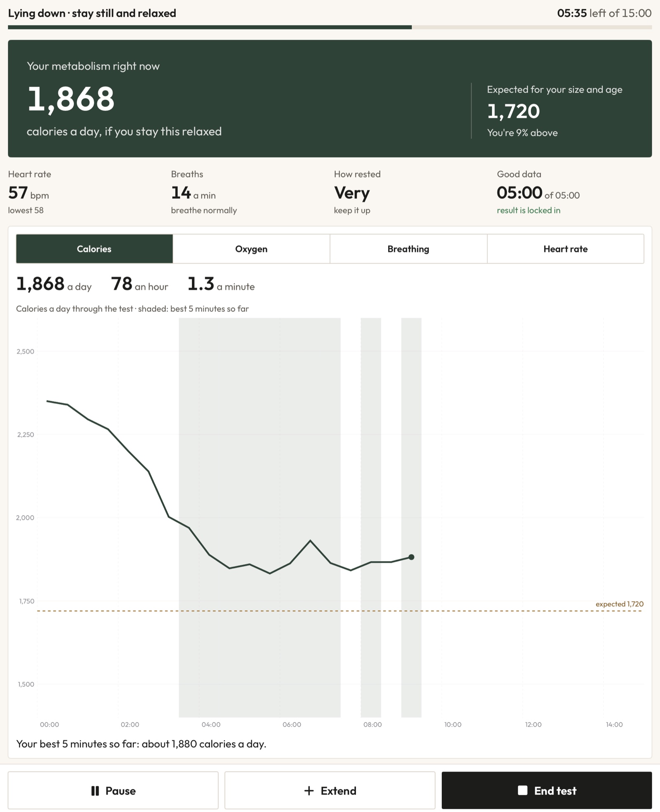Click the current data point dot on chart
660x812 pixels.
[411, 557]
